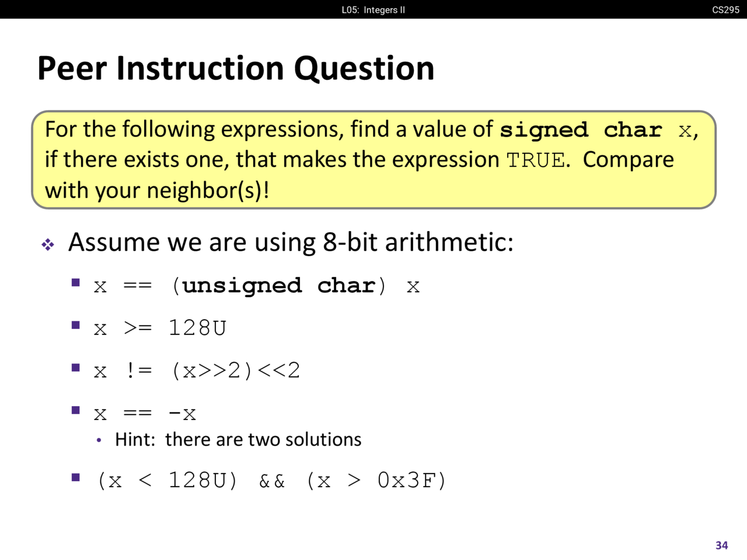Click the bold "signed char" text
The height and width of the screenshot is (560, 747).
click(x=581, y=129)
